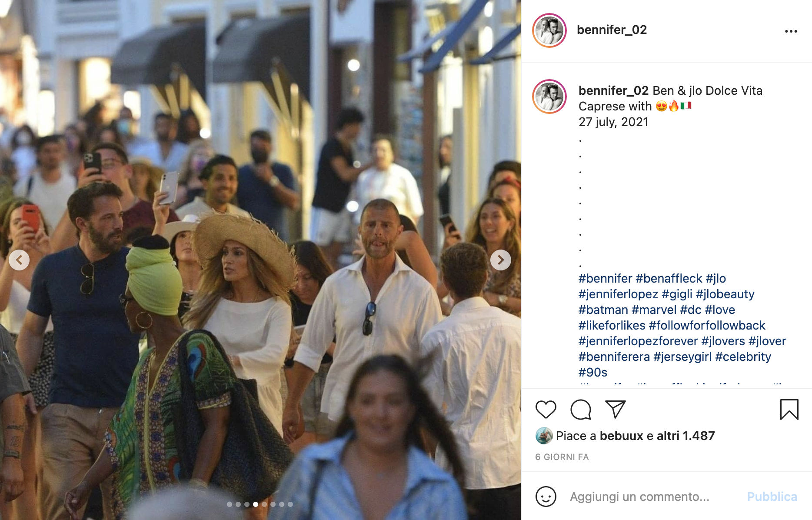Go to the next carousel photo
Screen dimensions: 812x520
click(x=501, y=260)
